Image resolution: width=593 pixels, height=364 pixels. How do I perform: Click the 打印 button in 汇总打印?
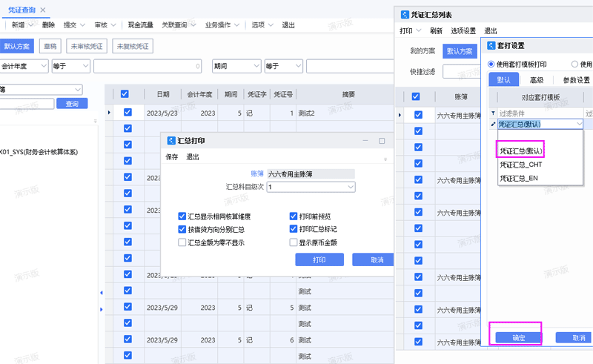pyautogui.click(x=319, y=260)
